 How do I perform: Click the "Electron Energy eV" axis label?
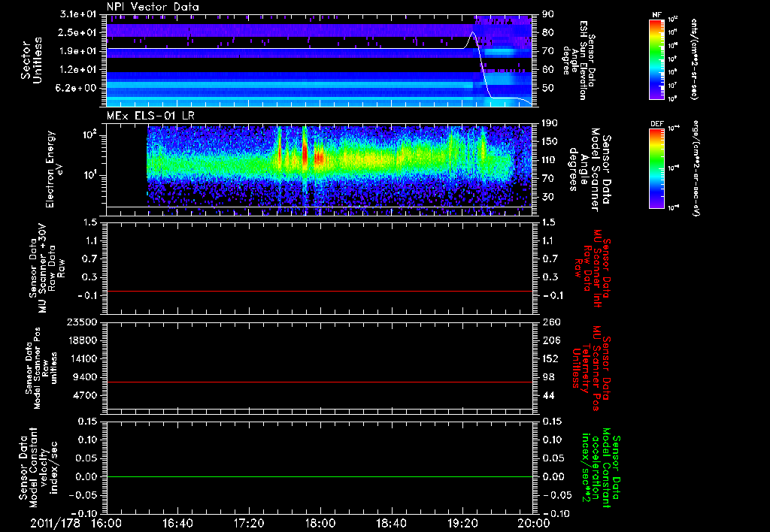[54, 169]
